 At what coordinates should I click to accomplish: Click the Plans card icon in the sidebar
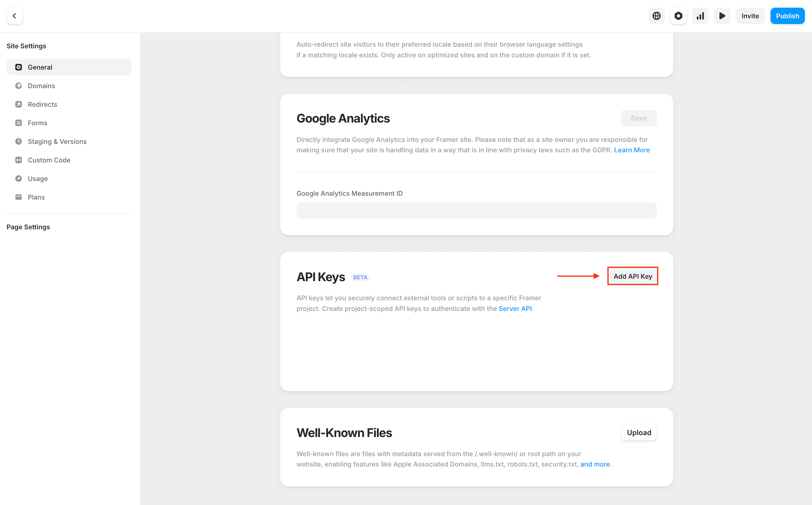pyautogui.click(x=18, y=197)
